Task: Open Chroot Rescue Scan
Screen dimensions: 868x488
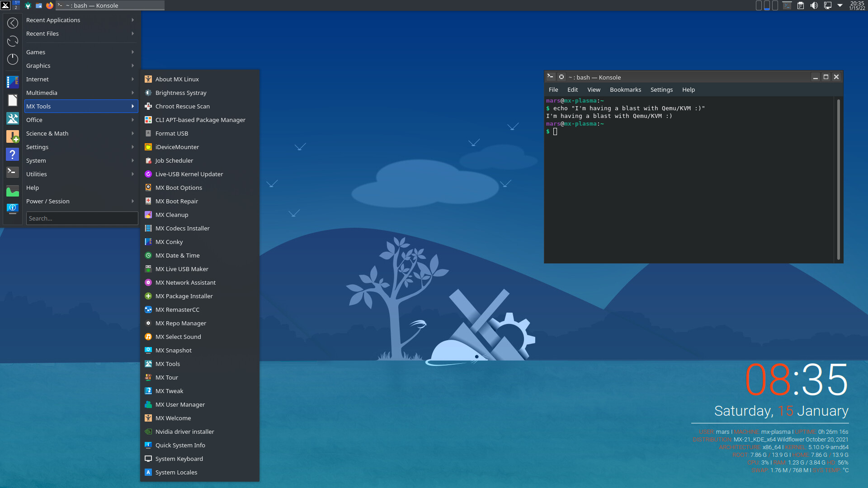Action: click(199, 106)
